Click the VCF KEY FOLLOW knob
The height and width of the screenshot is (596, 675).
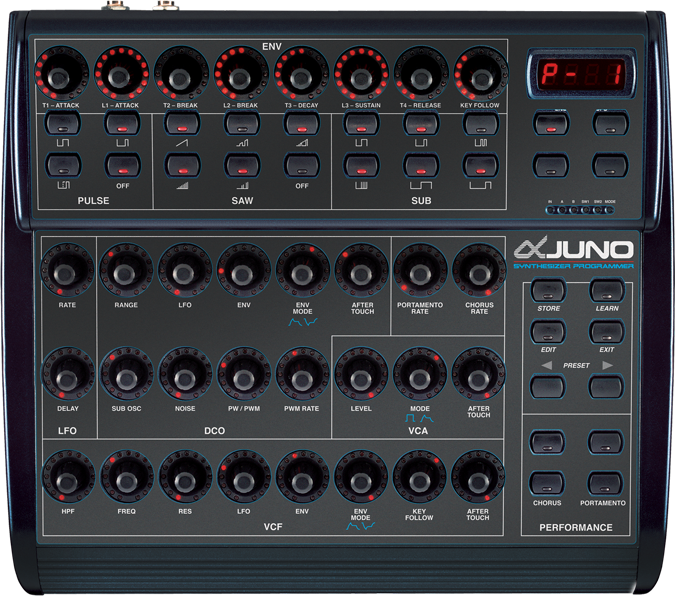click(x=419, y=477)
